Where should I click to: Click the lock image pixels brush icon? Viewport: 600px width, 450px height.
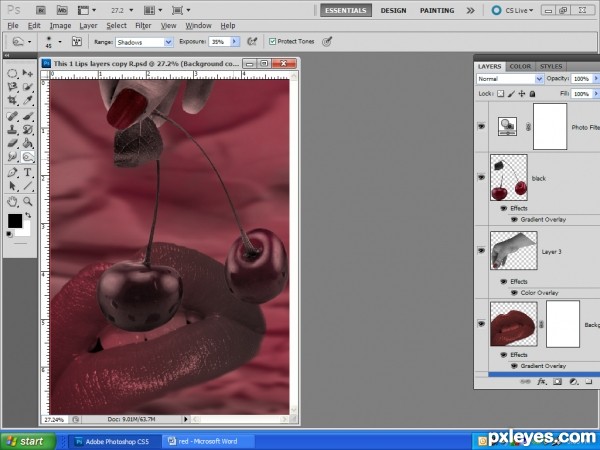point(511,94)
